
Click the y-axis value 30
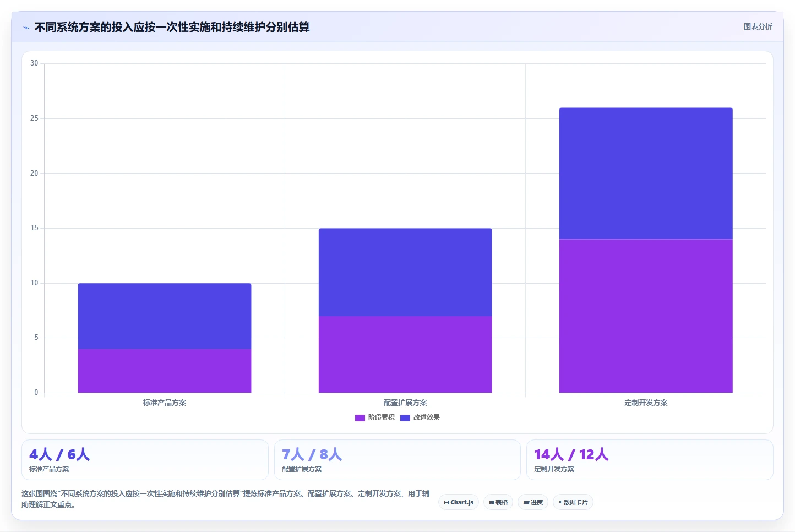(34, 63)
